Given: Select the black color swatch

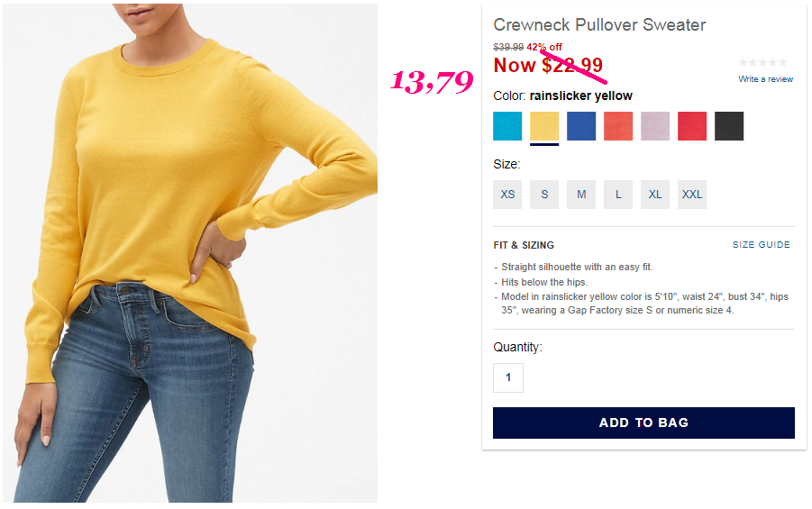Looking at the screenshot, I should 728,126.
